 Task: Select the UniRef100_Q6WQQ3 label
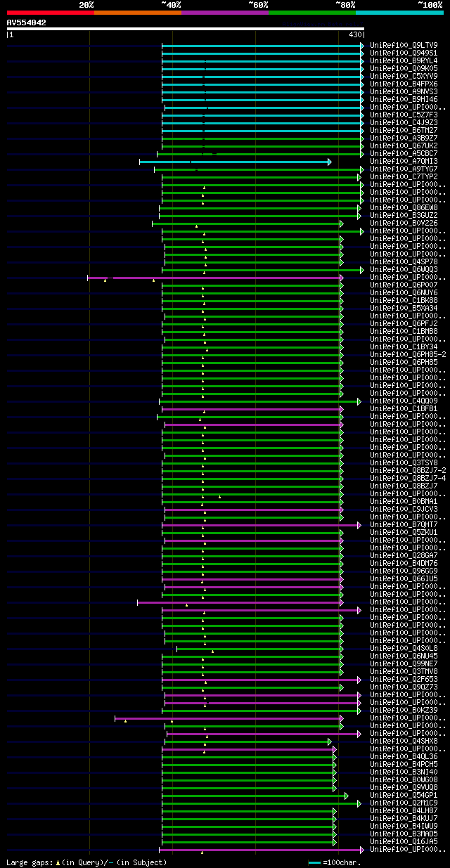tap(404, 269)
